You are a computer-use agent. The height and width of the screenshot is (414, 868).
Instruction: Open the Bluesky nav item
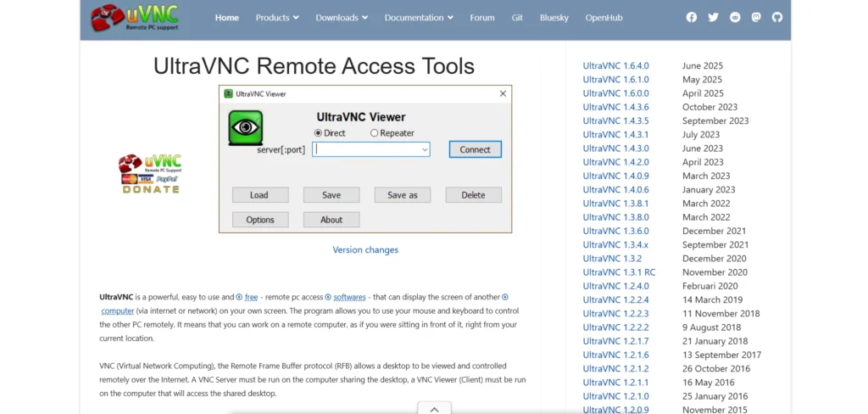554,18
